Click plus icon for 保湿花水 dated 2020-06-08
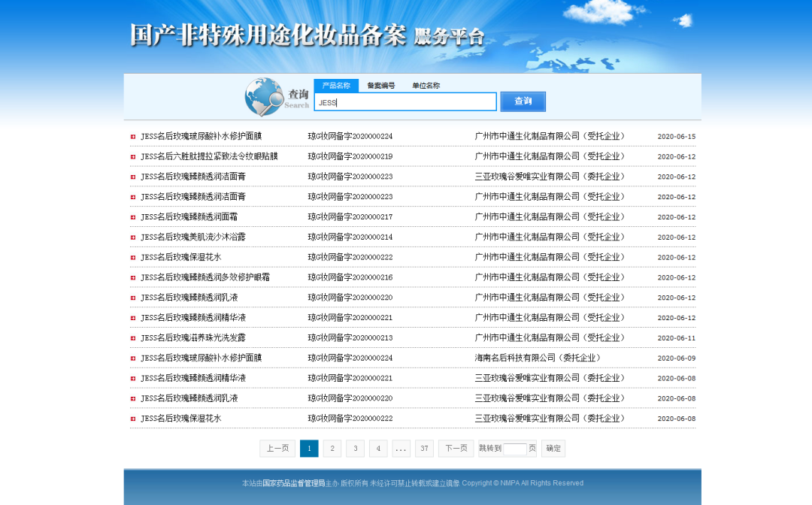The image size is (812, 505). [133, 419]
